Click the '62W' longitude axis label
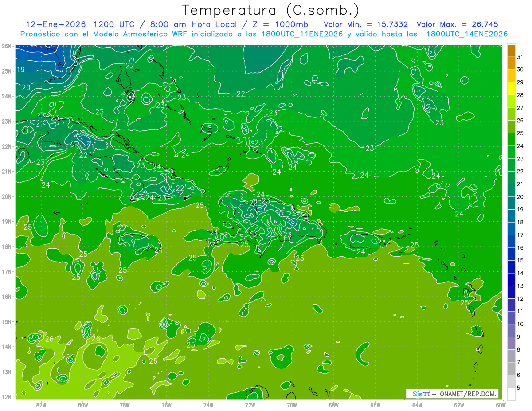Image resolution: width=532 pixels, height=411 pixels. [x=459, y=405]
